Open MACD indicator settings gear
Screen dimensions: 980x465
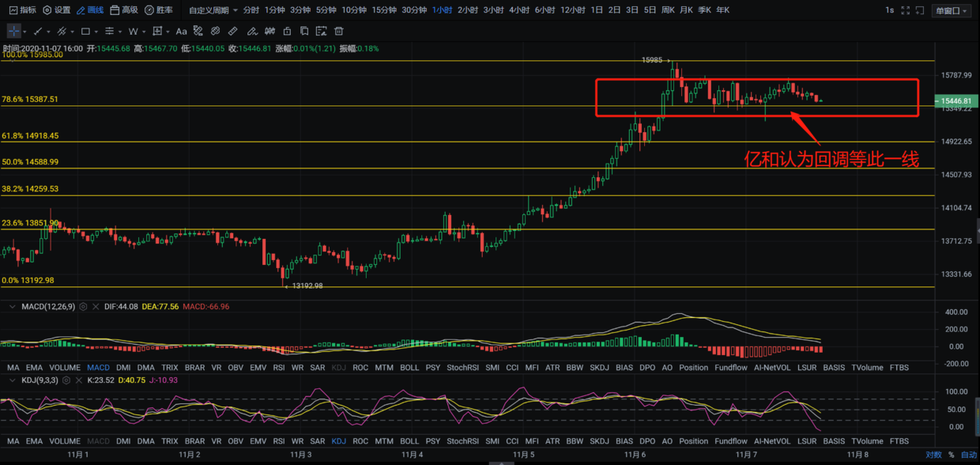[82, 306]
